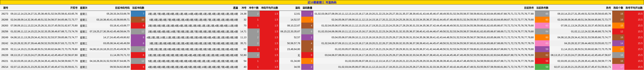The image size is (644, 70).
Task: Click warm code 01,34,60 in row 26221
Action: [295, 61]
